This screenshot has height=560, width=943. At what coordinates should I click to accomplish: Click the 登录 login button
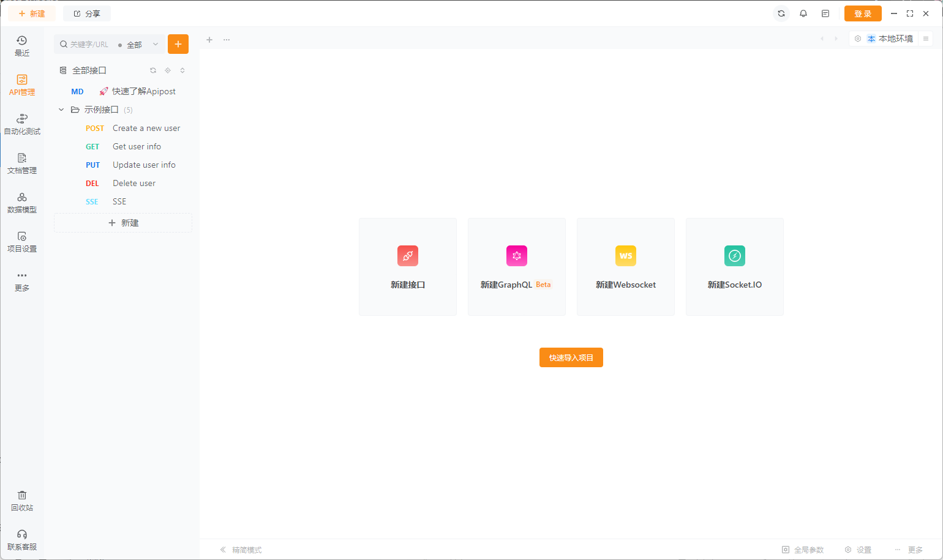click(863, 13)
